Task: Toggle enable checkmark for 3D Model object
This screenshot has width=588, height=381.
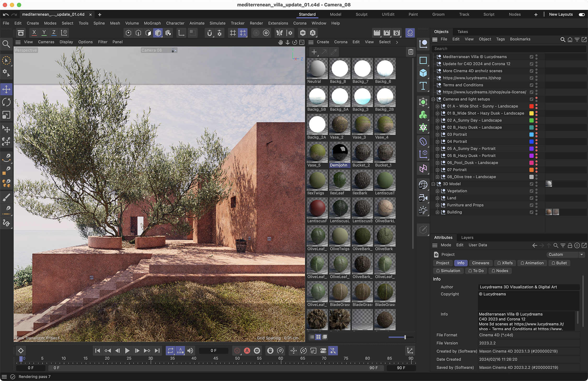Action: [x=531, y=184]
